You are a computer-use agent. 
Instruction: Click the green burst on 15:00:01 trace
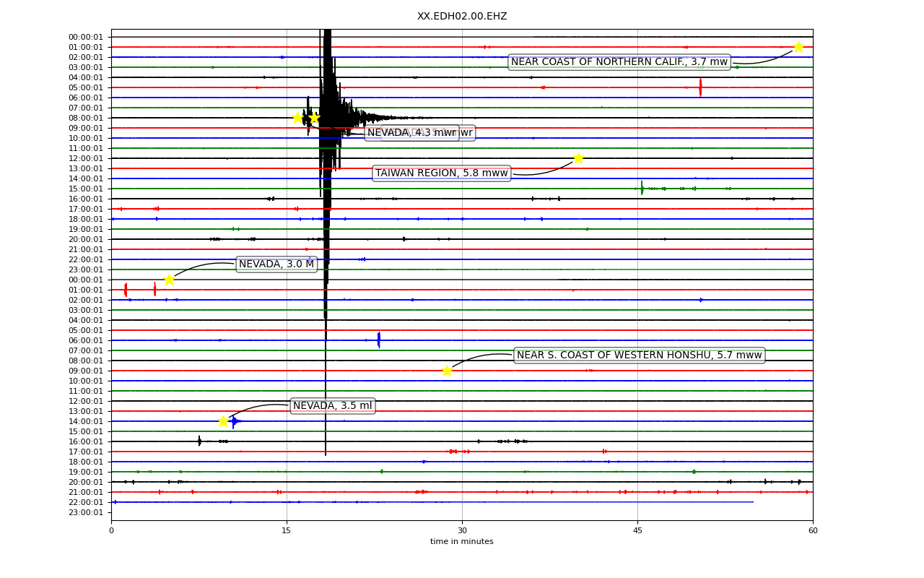click(642, 189)
